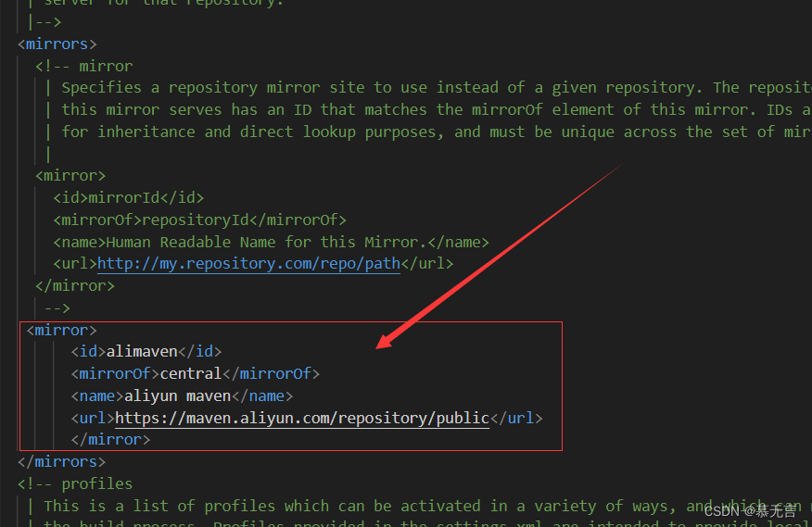Viewport: 812px width, 527px height.
Task: Click the closing mirror tag below aliyun URL
Action: (x=110, y=440)
